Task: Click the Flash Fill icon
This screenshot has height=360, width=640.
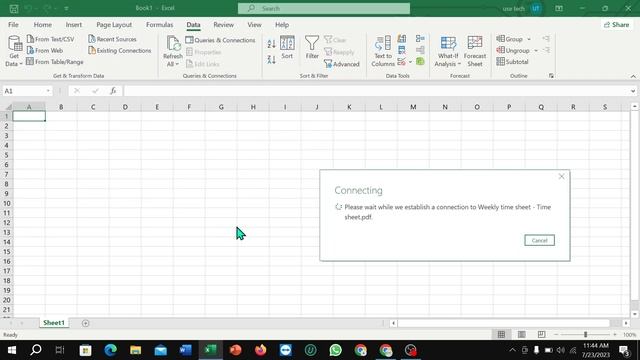Action: coord(402,39)
